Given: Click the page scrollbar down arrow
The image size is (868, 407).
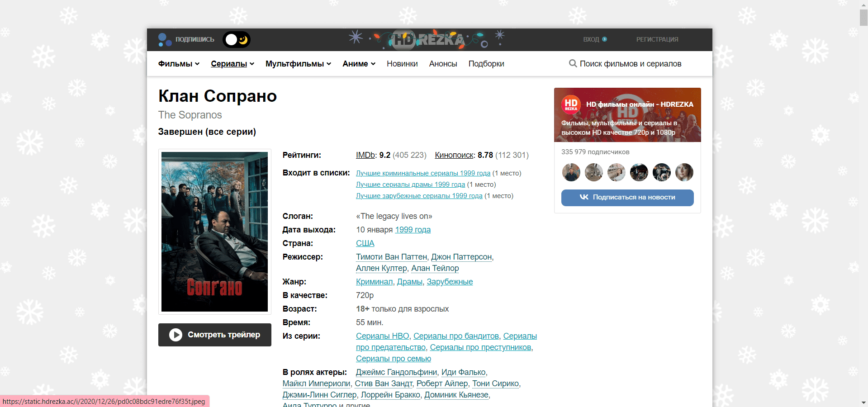Looking at the screenshot, I should (x=863, y=402).
